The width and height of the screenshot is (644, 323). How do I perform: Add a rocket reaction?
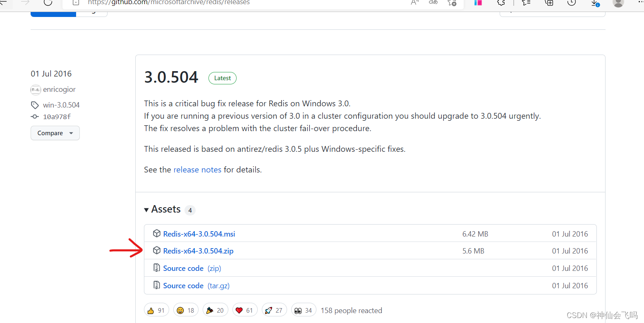[x=274, y=310]
